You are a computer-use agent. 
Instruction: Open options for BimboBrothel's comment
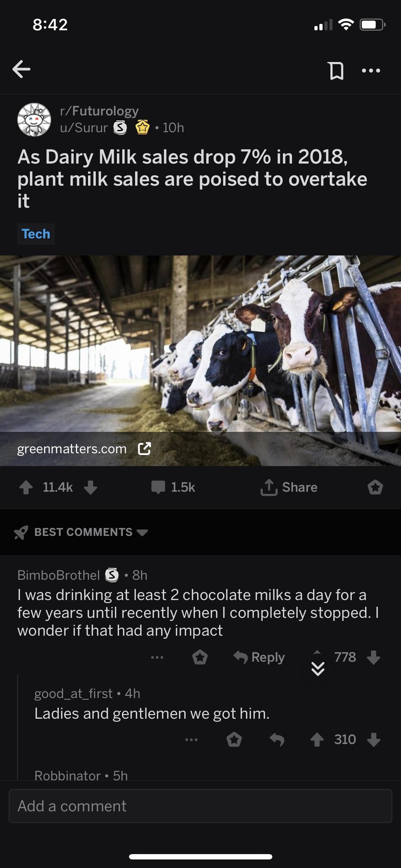(x=157, y=657)
